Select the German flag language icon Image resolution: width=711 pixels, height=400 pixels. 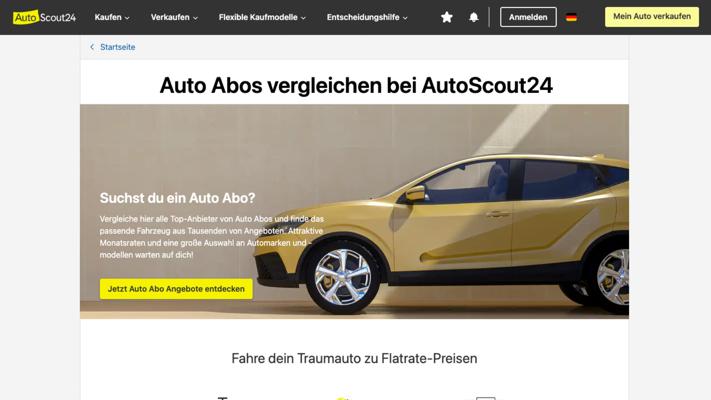pyautogui.click(x=571, y=17)
